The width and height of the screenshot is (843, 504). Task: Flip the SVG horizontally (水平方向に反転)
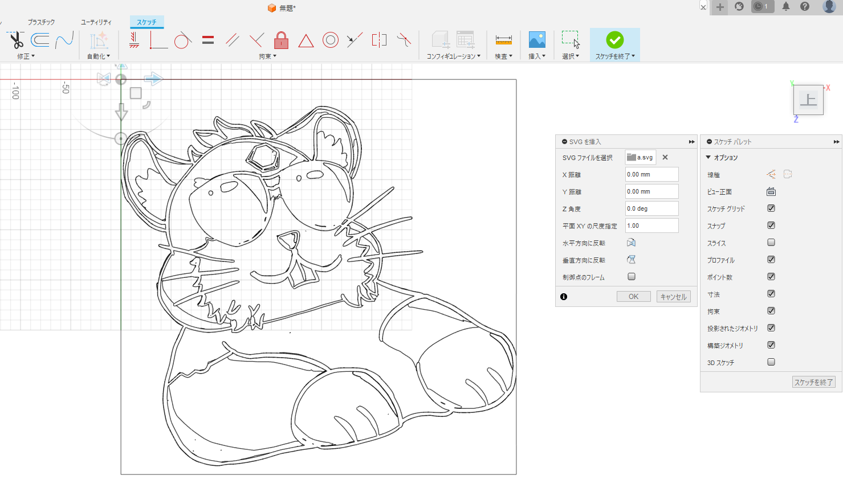click(x=631, y=243)
